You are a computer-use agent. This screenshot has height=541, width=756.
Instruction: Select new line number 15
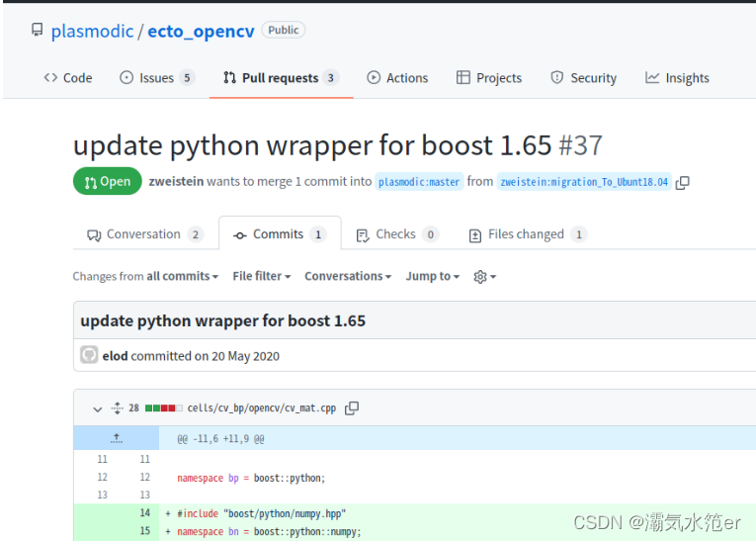(145, 531)
